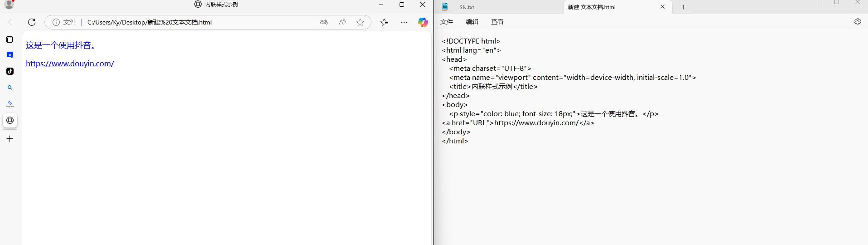Open the TikTok icon in Edge sidebar
Screen dimensions: 868x245
coord(10,71)
